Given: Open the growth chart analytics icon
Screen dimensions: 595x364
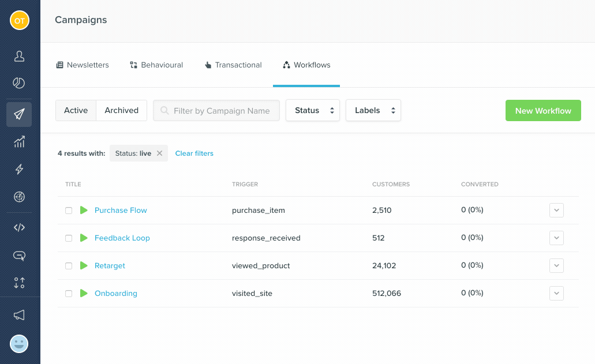Looking at the screenshot, I should (x=19, y=141).
